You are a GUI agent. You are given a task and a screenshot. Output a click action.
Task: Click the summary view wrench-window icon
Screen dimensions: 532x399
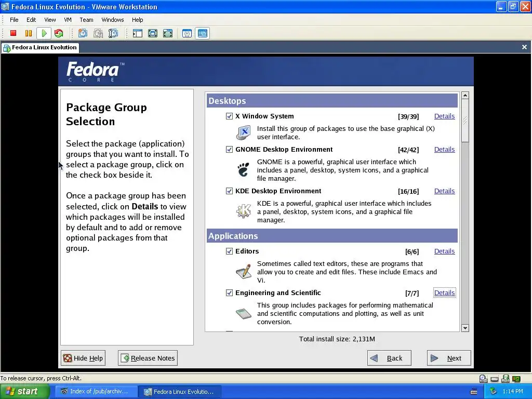click(x=187, y=33)
